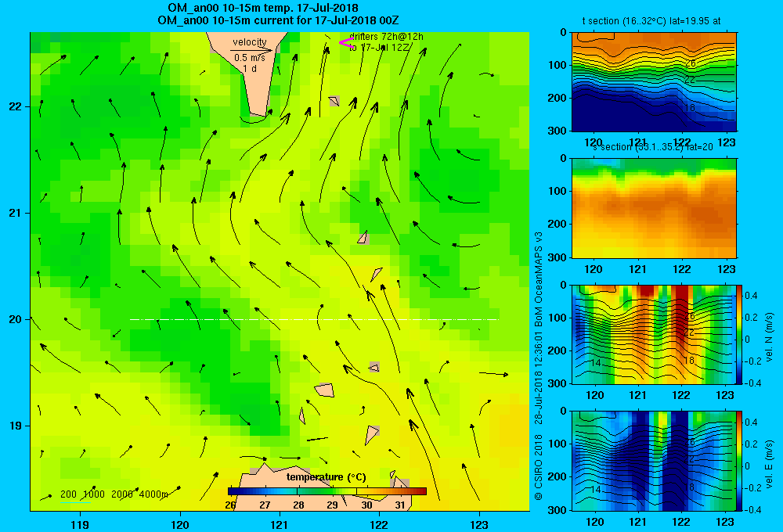Click the '1 d' legend value
783x532 pixels.
point(251,68)
